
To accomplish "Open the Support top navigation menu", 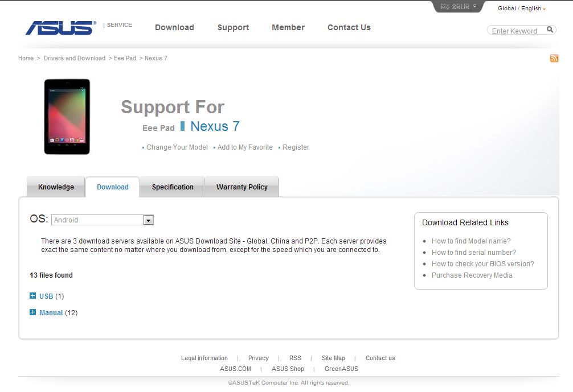I will point(233,27).
